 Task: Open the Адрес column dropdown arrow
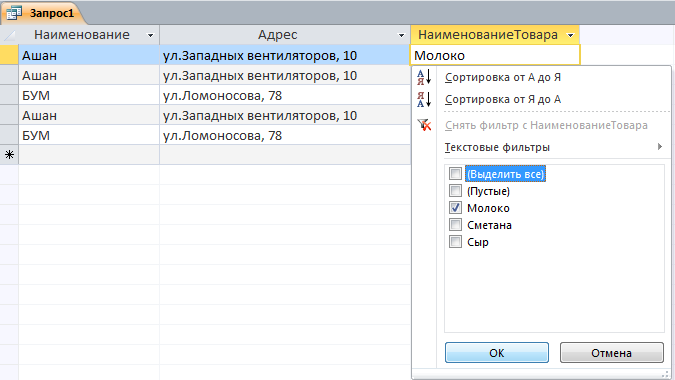pos(401,35)
